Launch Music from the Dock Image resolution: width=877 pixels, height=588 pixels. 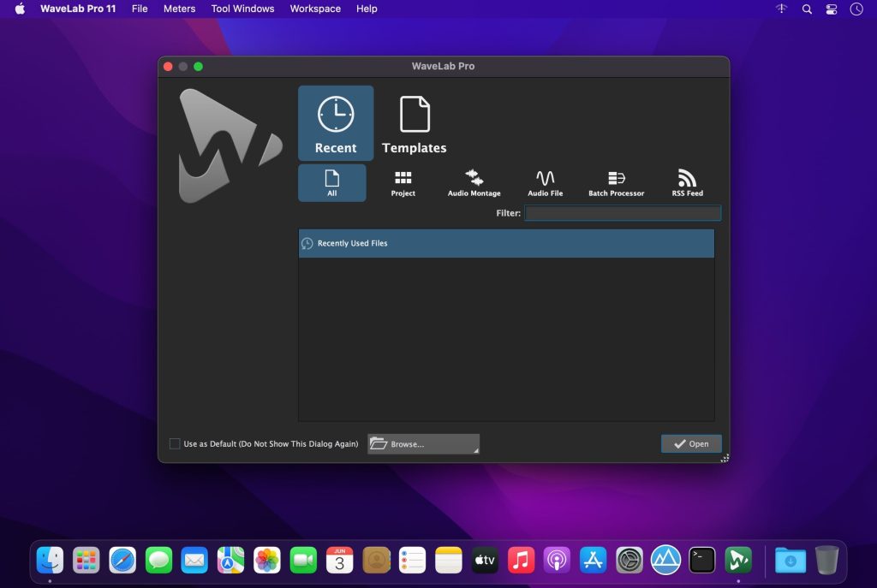[x=521, y=560]
